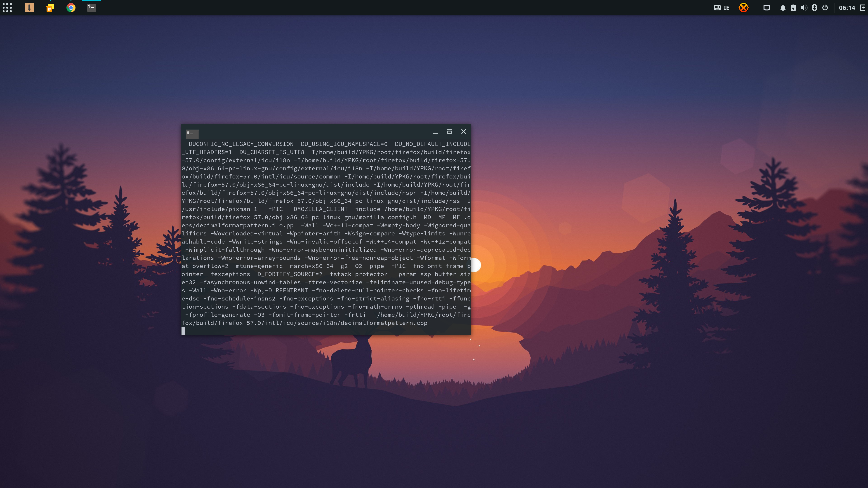The width and height of the screenshot is (868, 488).
Task: Click '-mtune=generic' in the terminal output
Action: pos(257,266)
